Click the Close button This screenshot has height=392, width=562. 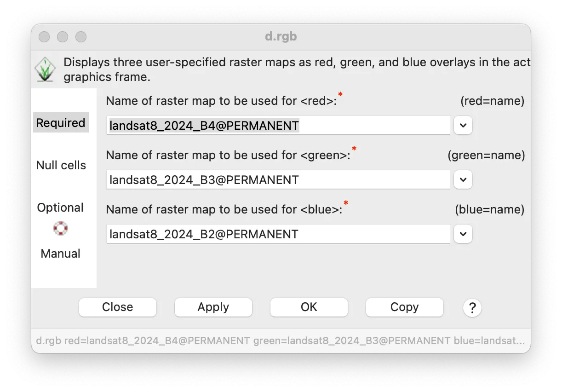118,307
